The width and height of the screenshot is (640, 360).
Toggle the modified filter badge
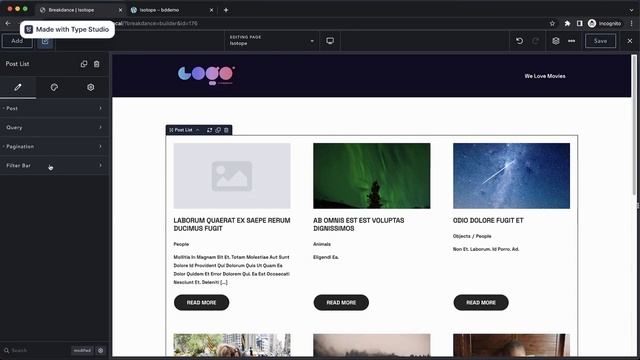click(82, 350)
